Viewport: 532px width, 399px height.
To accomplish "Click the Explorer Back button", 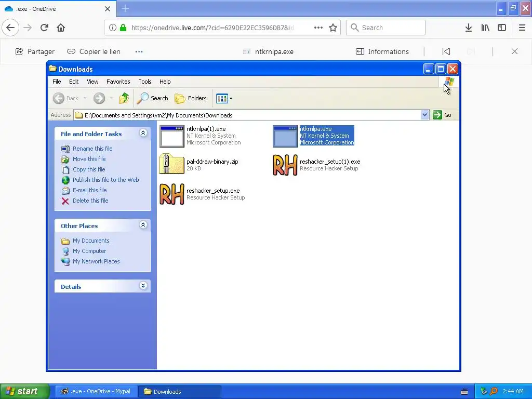I will (x=66, y=98).
